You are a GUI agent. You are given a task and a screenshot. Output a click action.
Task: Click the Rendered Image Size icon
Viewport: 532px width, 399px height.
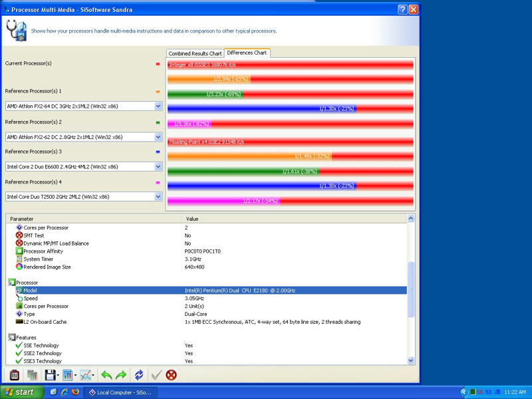click(x=19, y=267)
